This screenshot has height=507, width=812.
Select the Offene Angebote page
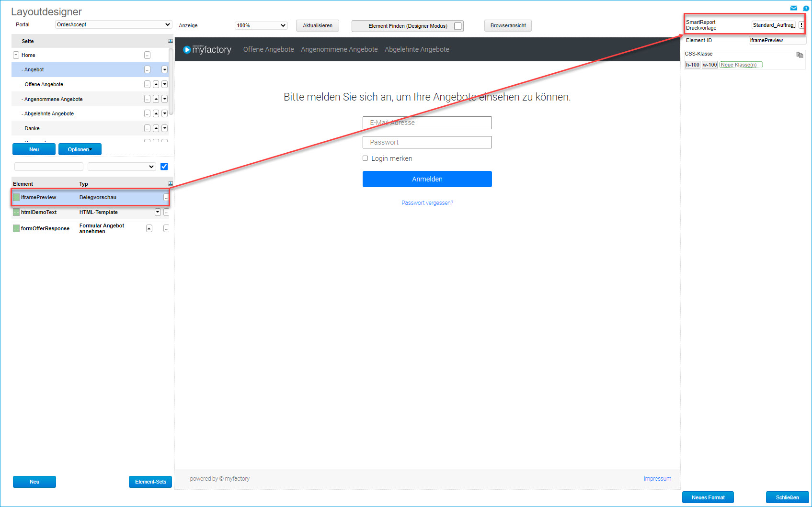click(x=44, y=84)
